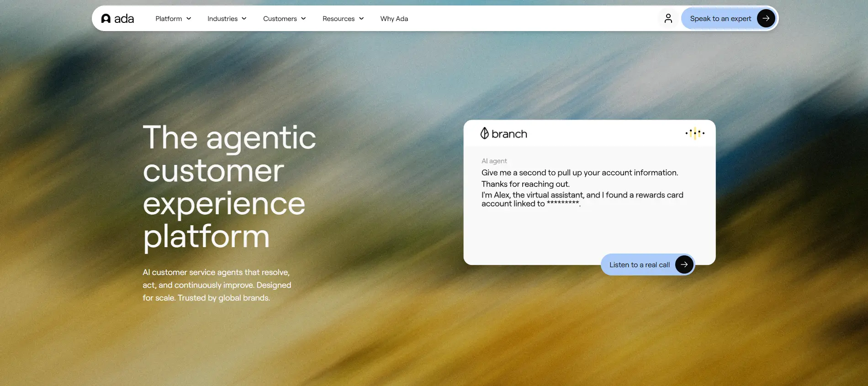Click the ada logo icon
This screenshot has height=386, width=868.
106,19
